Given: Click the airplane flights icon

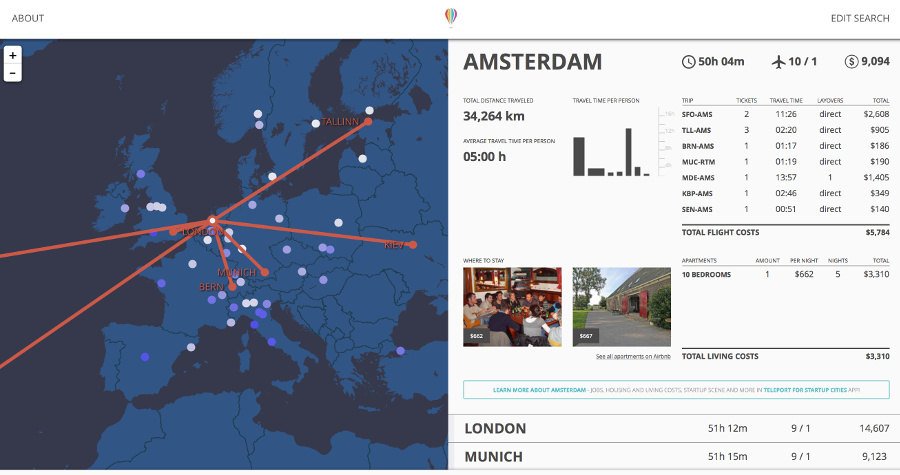Looking at the screenshot, I should [778, 61].
